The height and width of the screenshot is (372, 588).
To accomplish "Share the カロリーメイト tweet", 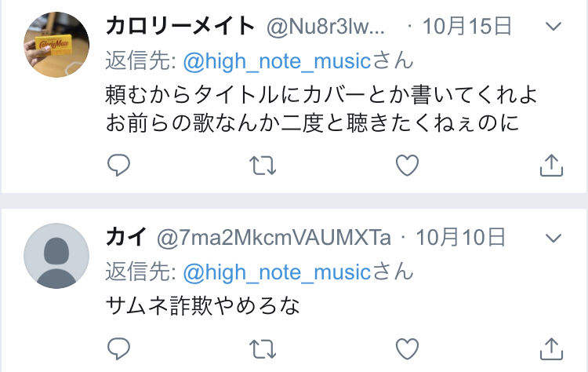I will [x=551, y=165].
